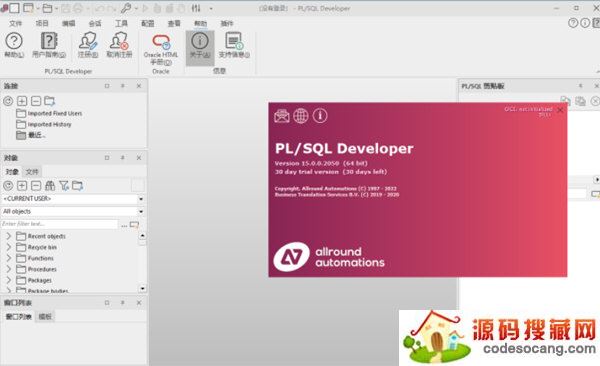
Task: Pin the 连接 panel
Action: click(123, 86)
